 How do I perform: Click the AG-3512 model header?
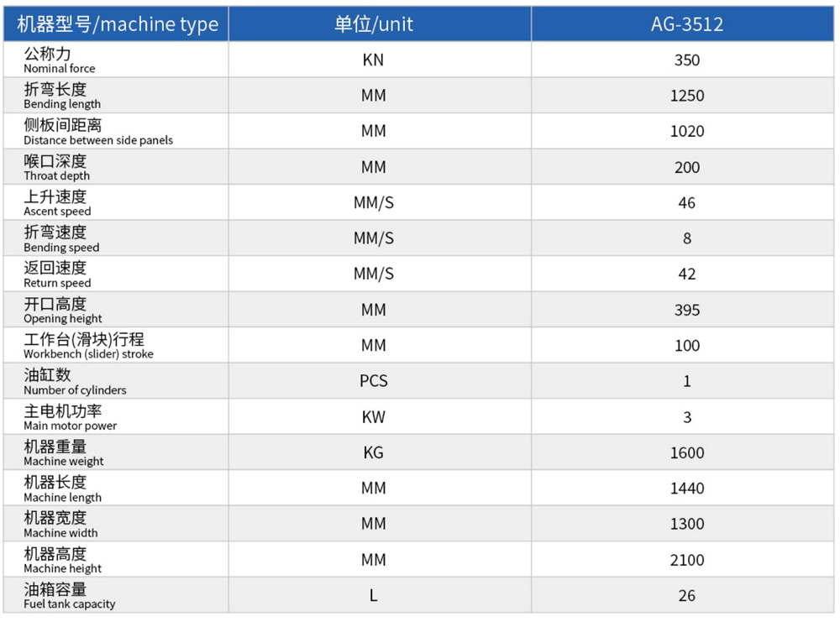(686, 24)
